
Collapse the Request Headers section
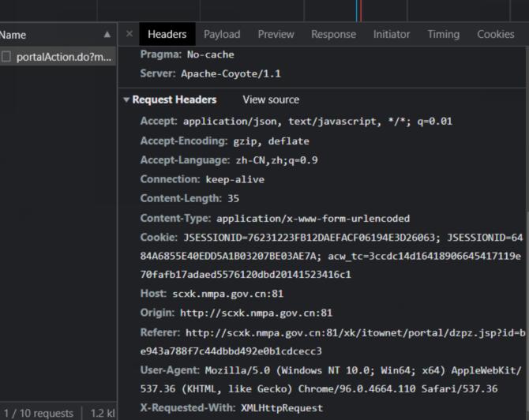[x=126, y=100]
